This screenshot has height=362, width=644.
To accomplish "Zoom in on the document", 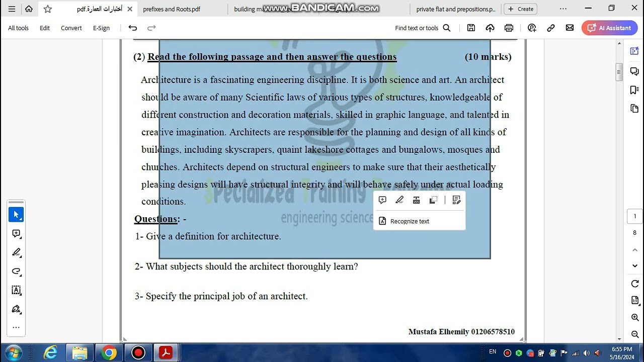I will [x=635, y=317].
